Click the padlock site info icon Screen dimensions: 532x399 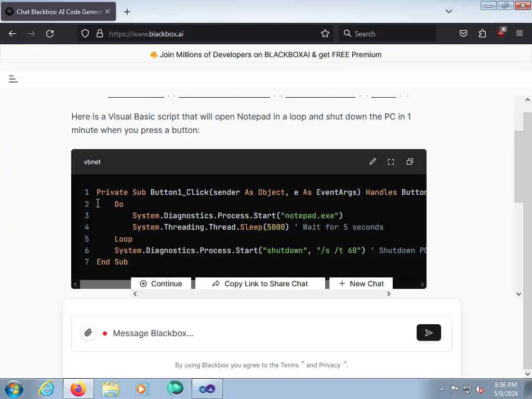99,34
